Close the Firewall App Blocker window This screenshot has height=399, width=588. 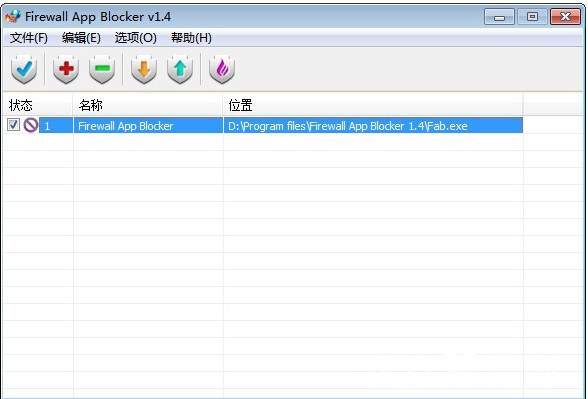565,17
